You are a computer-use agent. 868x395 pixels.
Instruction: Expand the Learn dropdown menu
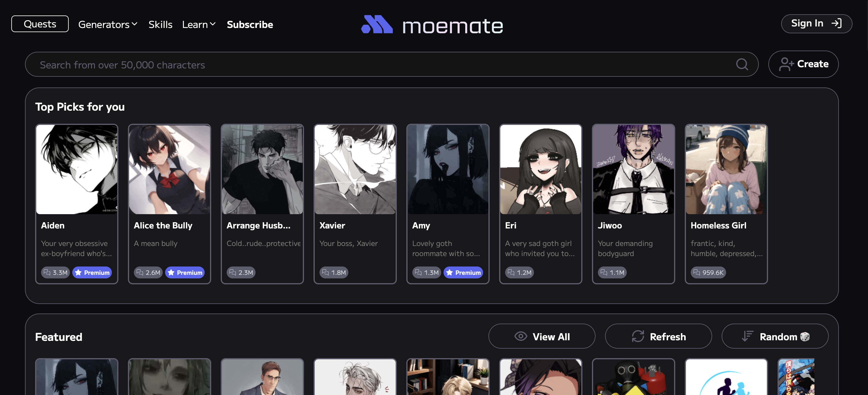click(198, 23)
